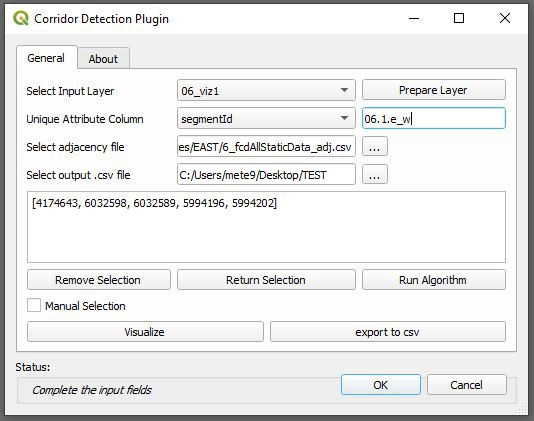Click the adjacency file path field
This screenshot has width=534, height=421.
(x=266, y=146)
